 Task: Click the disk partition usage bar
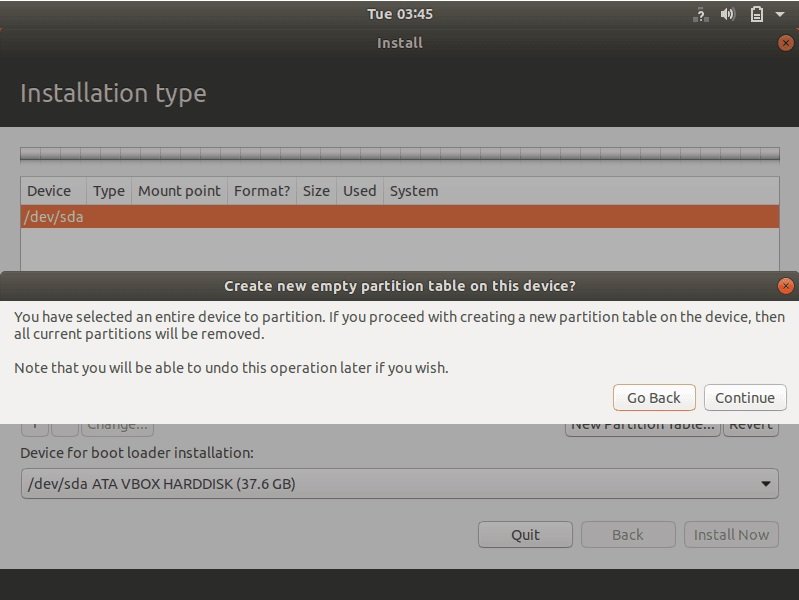coord(399,155)
